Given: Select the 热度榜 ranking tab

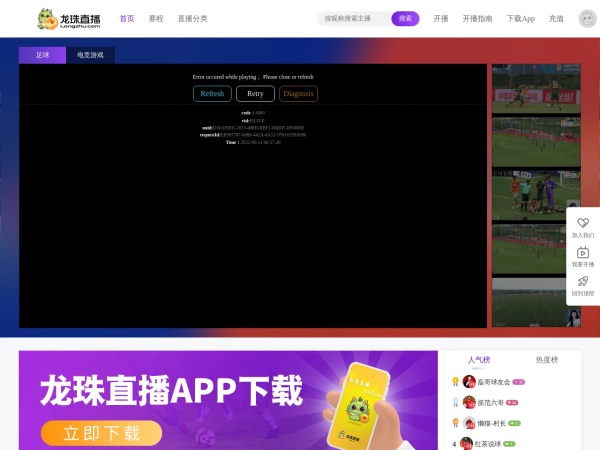Looking at the screenshot, I should (x=547, y=360).
